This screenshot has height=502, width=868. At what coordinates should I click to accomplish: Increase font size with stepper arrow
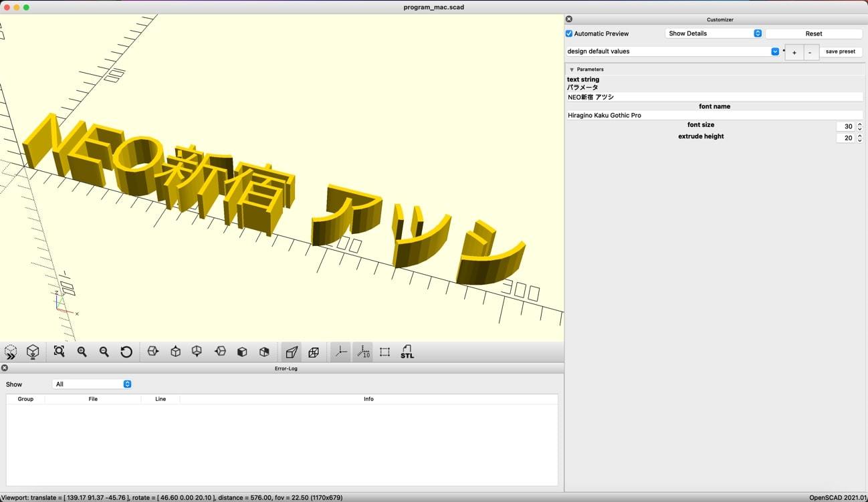[x=859, y=124]
